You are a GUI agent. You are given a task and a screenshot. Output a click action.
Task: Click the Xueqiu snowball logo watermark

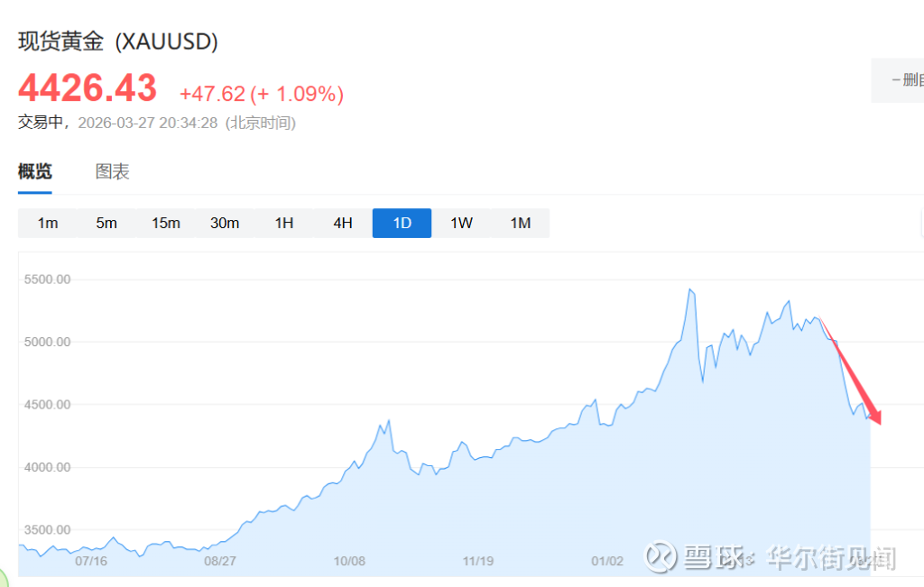(660, 556)
